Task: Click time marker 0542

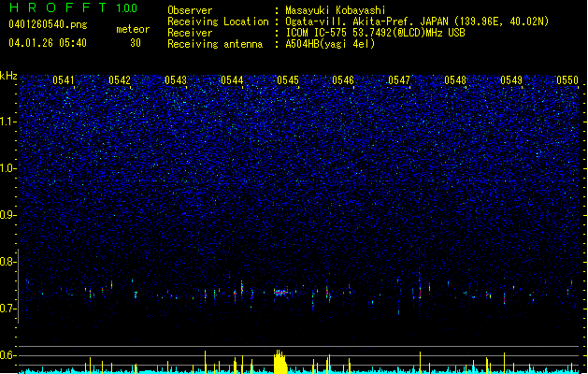Action: click(x=120, y=80)
